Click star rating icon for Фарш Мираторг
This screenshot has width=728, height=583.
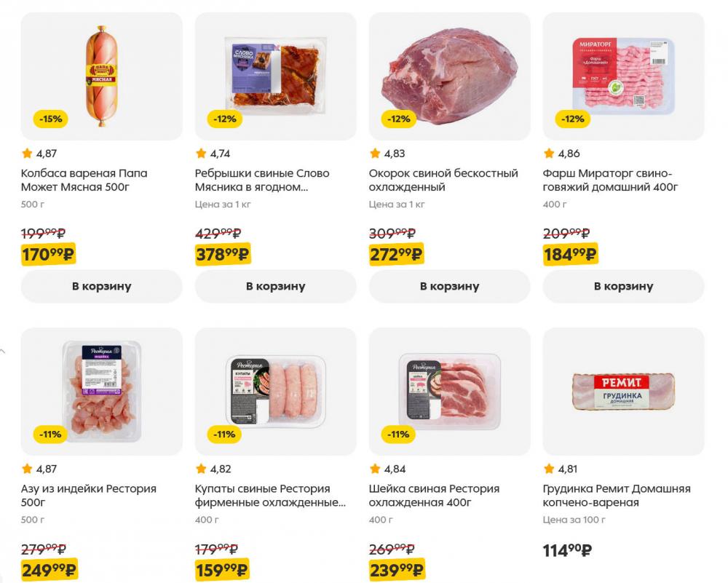tap(549, 154)
